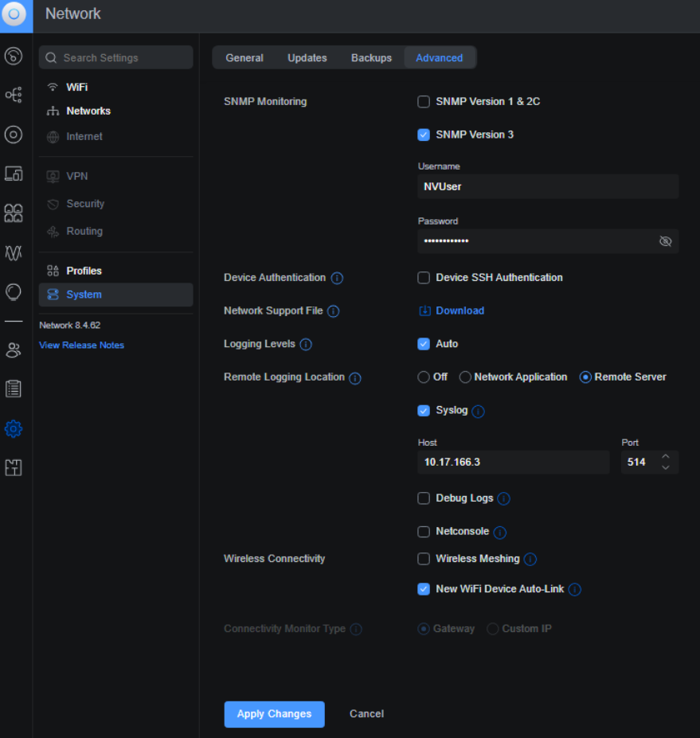Switch to the Updates tab
This screenshot has width=700, height=738.
307,58
